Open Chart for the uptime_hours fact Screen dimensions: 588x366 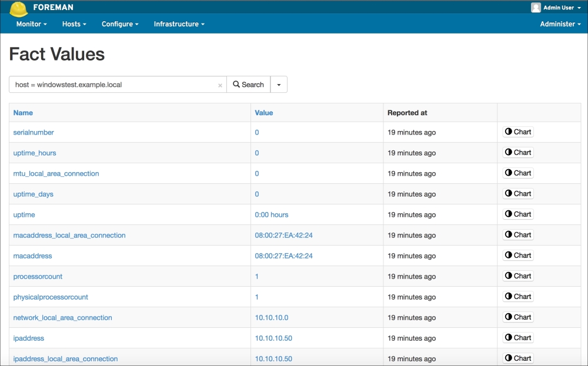coord(518,153)
